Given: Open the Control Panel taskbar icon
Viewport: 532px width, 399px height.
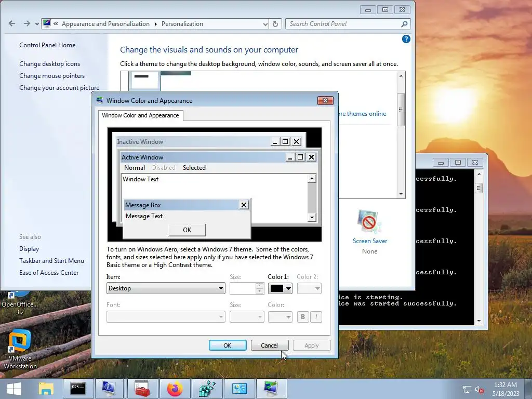Looking at the screenshot, I should [x=239, y=389].
